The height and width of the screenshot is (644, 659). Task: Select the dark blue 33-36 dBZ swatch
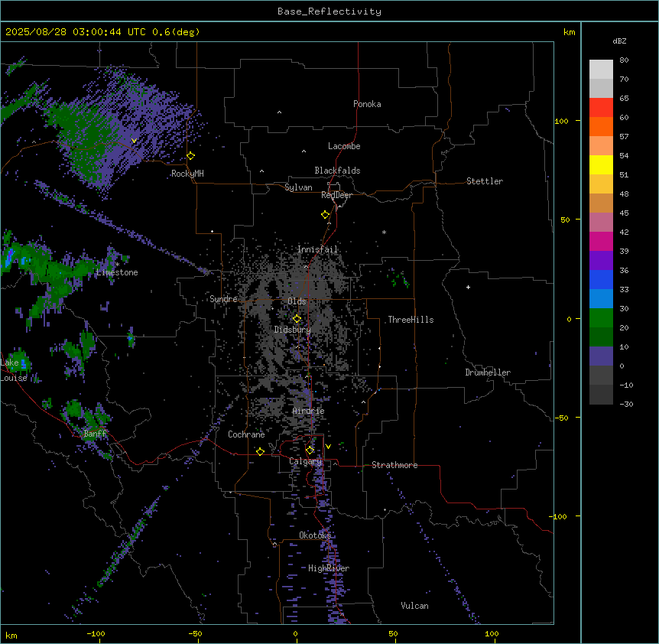tap(601, 279)
